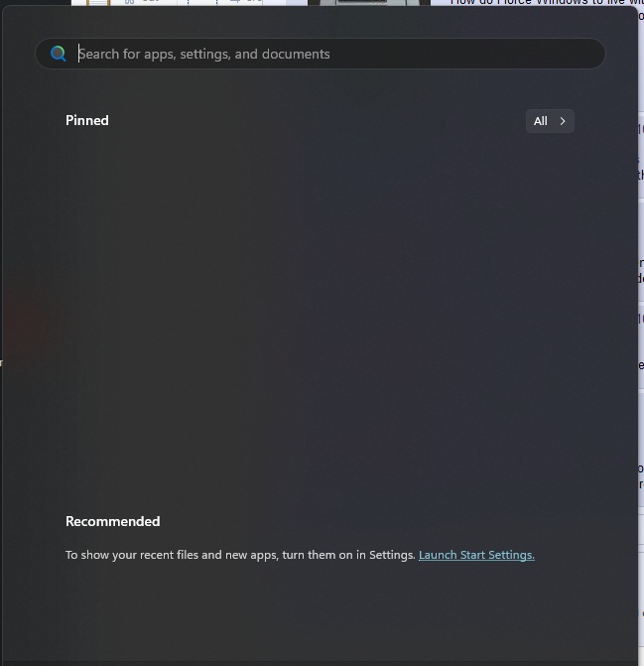
Task: Click the background toolbar strip above the Start menu
Action: [x=189, y=3]
